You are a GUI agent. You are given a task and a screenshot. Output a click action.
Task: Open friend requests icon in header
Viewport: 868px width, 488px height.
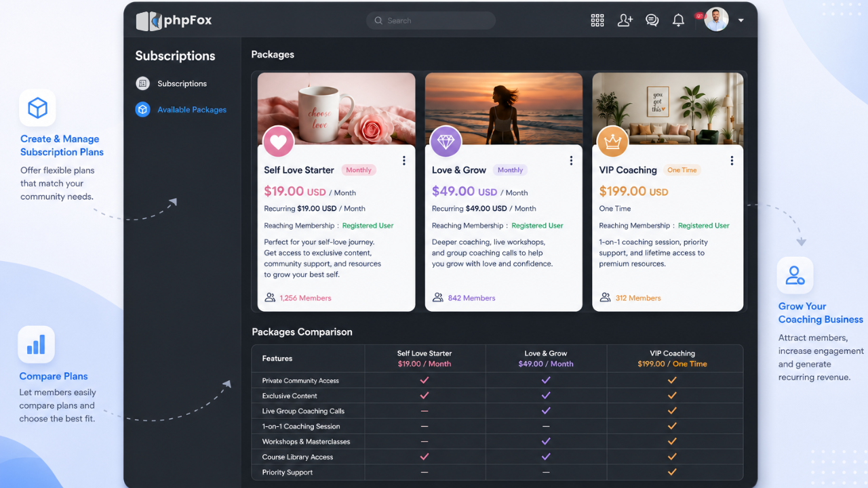click(625, 20)
